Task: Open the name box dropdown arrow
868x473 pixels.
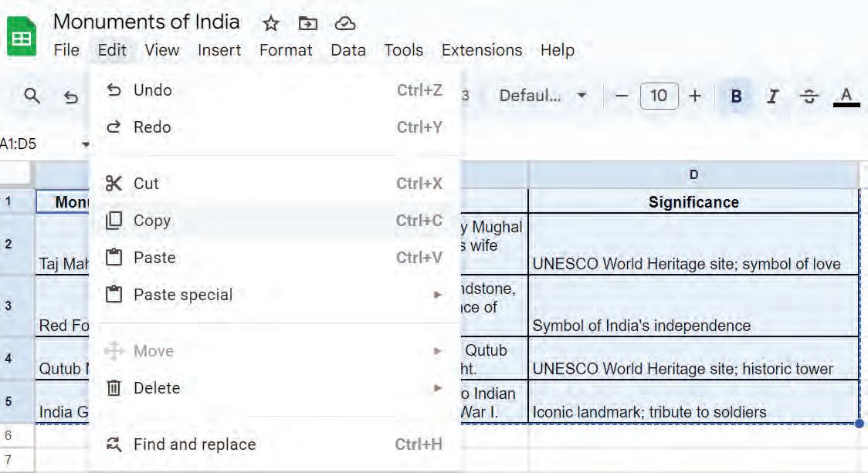Action: tap(85, 144)
